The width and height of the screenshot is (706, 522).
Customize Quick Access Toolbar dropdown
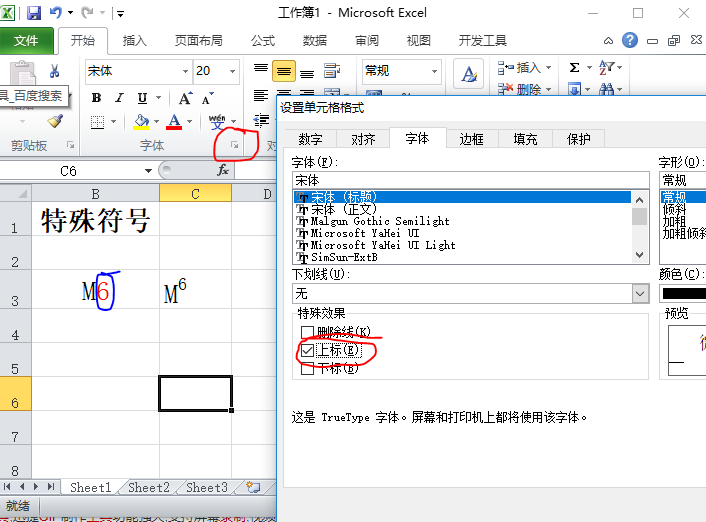click(x=120, y=14)
